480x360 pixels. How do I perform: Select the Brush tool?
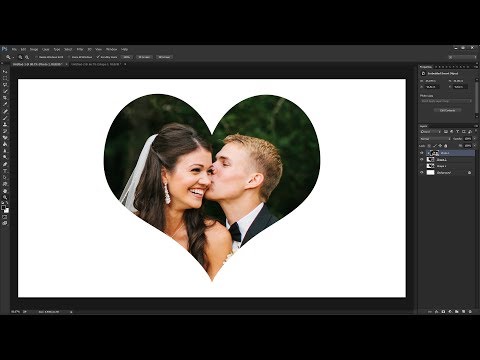pos(5,118)
